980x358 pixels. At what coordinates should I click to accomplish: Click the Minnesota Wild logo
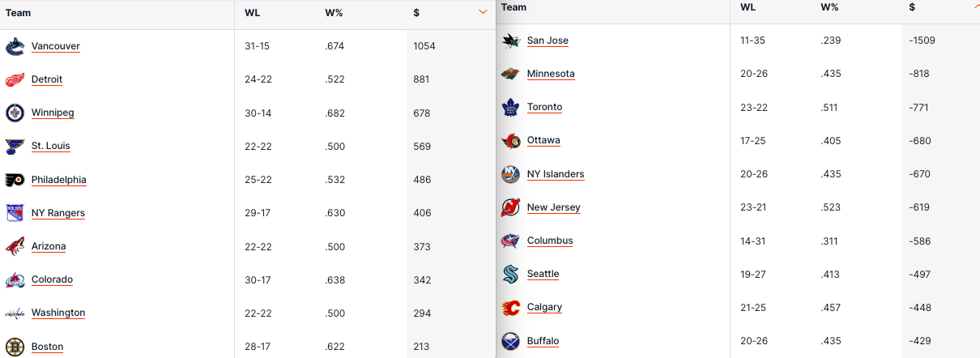pyautogui.click(x=510, y=74)
